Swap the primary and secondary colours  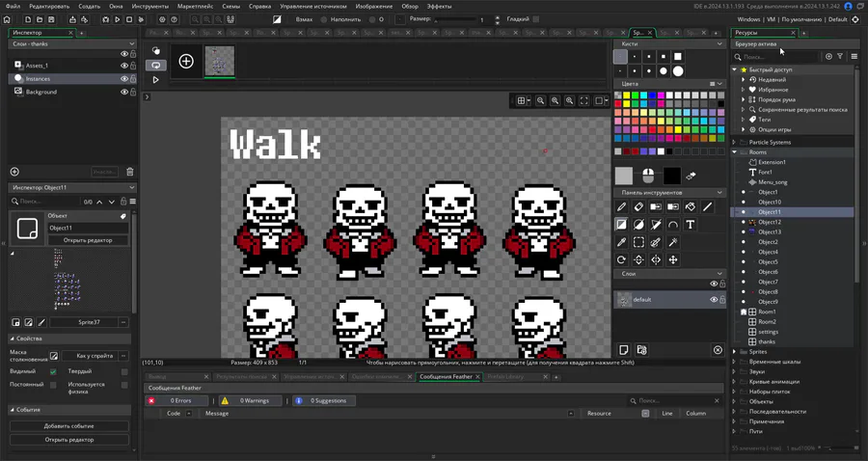(x=691, y=176)
